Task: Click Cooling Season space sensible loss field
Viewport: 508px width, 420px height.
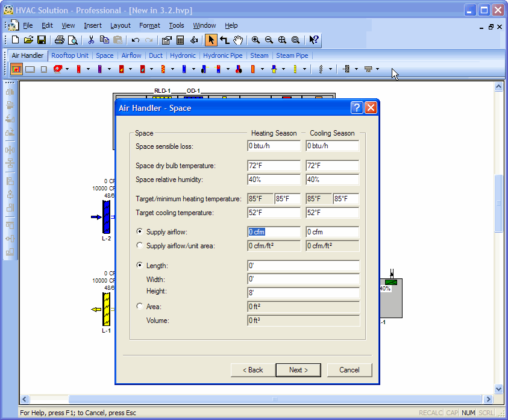Action: [333, 146]
